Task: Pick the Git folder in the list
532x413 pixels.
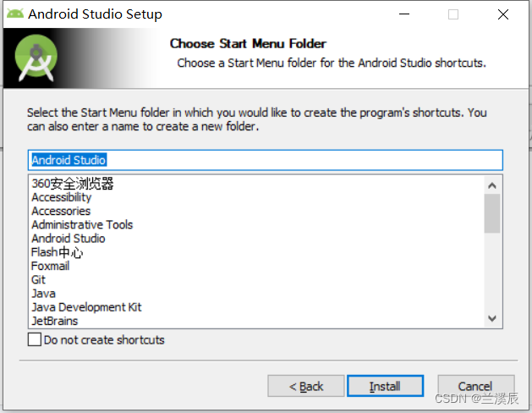Action: click(38, 279)
